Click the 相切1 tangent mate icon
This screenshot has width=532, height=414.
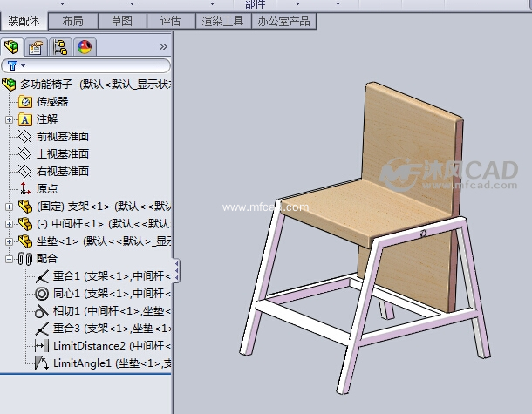tap(41, 311)
